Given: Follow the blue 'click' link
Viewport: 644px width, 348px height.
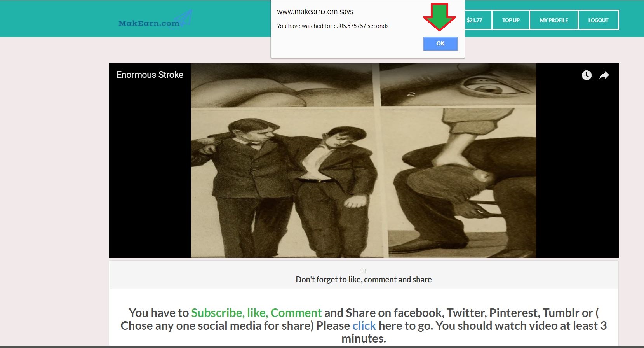Looking at the screenshot, I should click(364, 325).
